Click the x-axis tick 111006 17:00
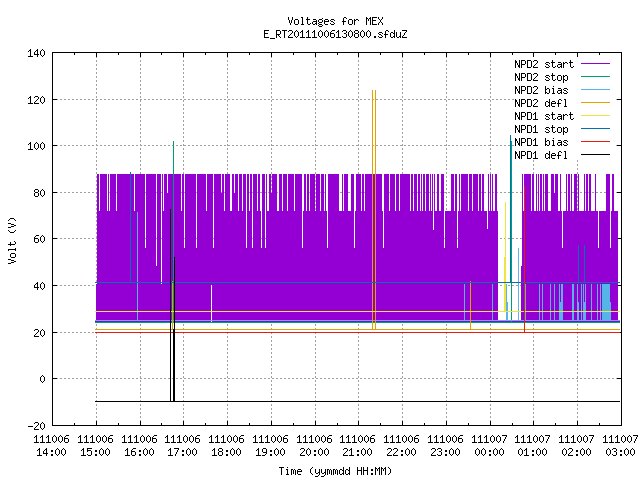 pyautogui.click(x=182, y=446)
